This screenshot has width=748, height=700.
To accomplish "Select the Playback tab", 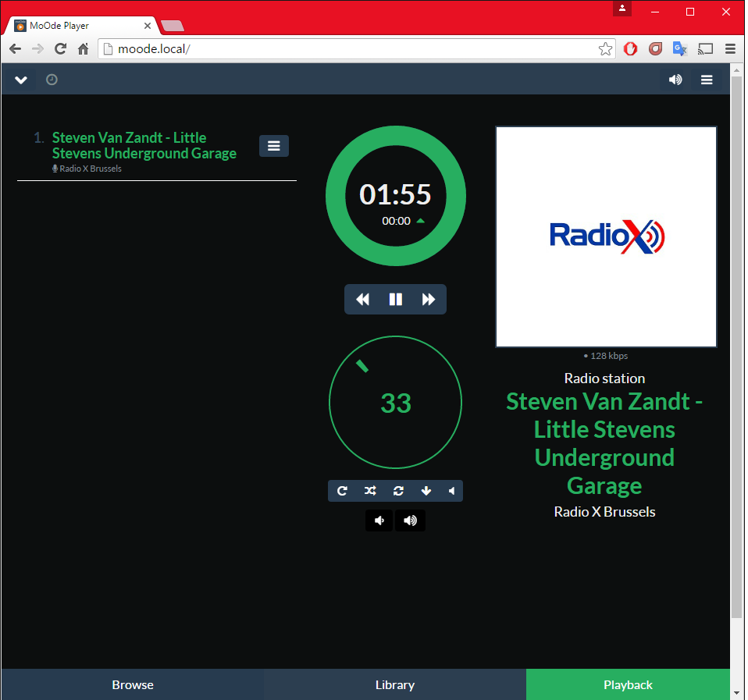I will pos(628,684).
